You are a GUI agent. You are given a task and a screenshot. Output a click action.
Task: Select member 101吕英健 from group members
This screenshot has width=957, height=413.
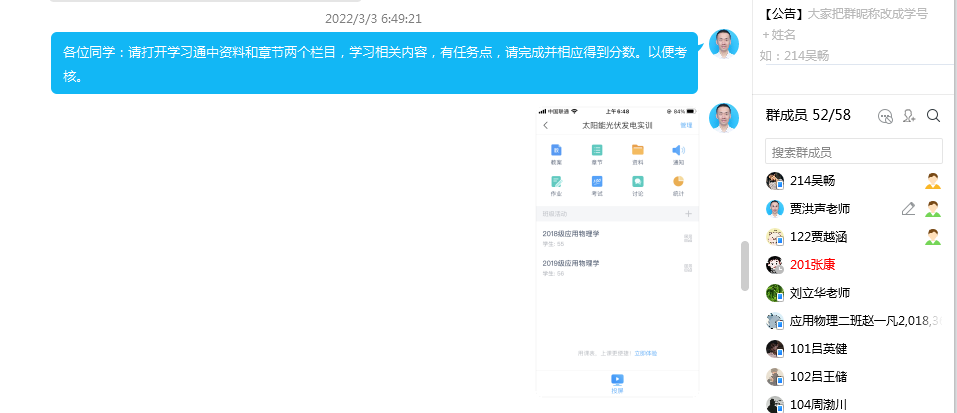click(x=817, y=349)
